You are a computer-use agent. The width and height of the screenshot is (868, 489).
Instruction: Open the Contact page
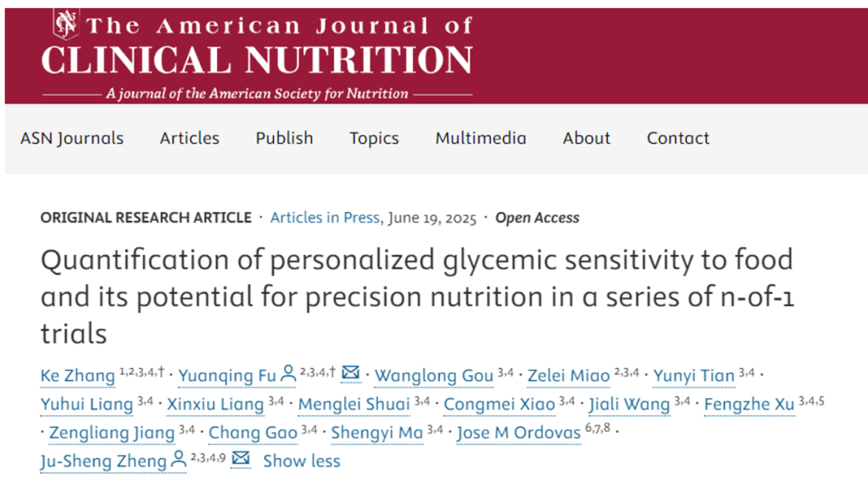click(x=678, y=138)
